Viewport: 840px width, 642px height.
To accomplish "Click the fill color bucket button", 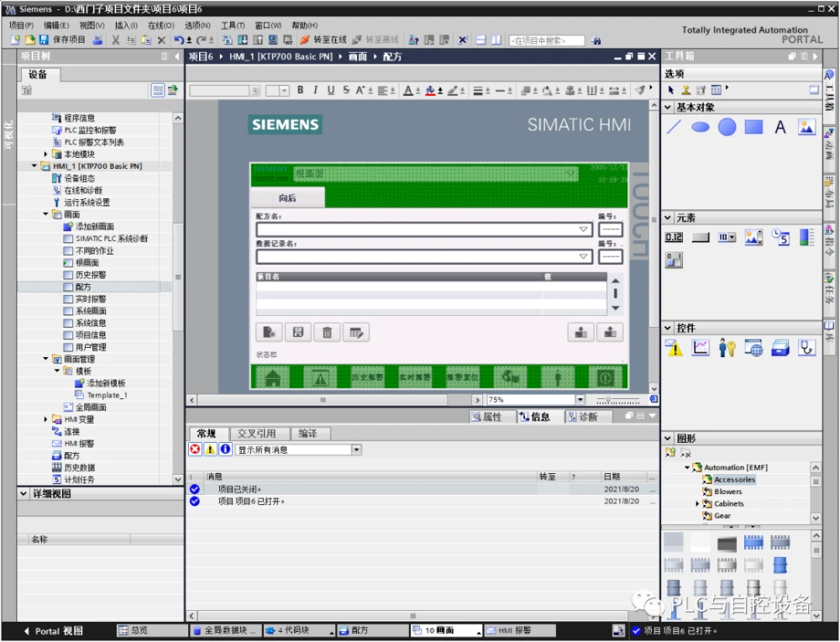I will point(430,90).
